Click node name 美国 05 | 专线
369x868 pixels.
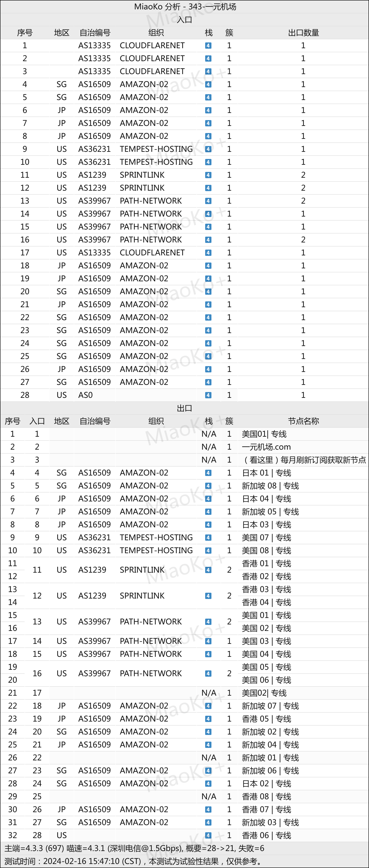pyautogui.click(x=266, y=667)
